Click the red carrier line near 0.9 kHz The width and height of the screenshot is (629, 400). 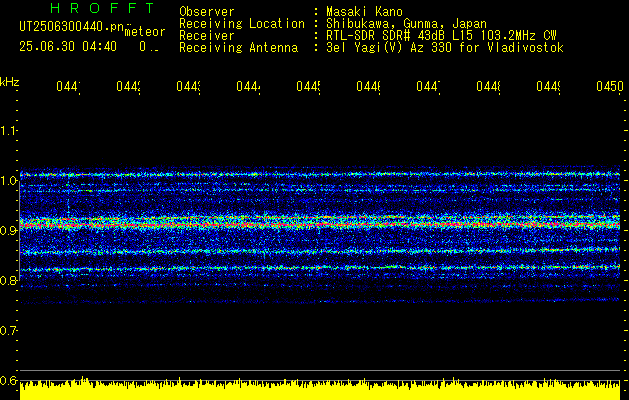coord(320,225)
